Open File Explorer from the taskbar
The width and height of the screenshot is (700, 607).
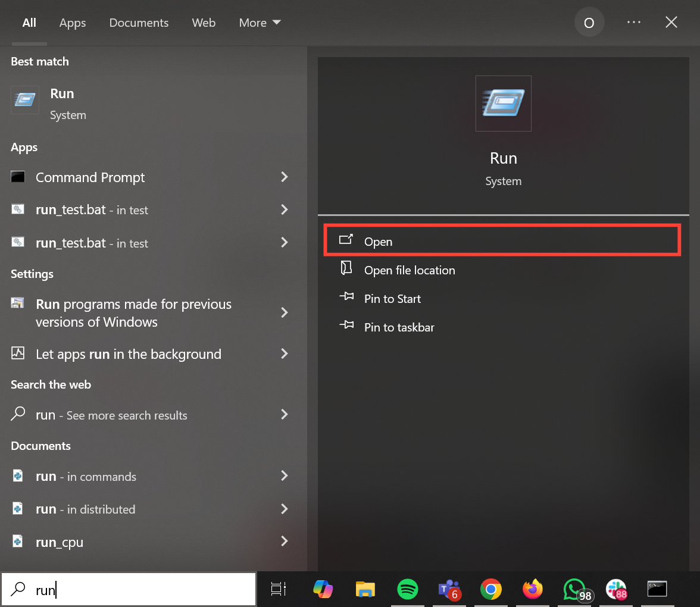tap(365, 589)
